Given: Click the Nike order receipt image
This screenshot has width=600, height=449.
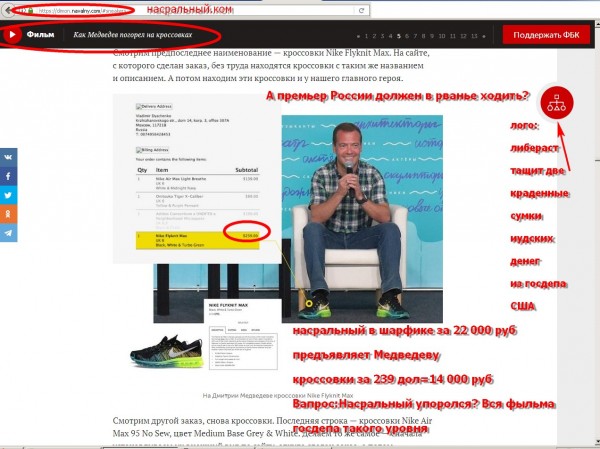Looking at the screenshot, I should click(197, 179).
